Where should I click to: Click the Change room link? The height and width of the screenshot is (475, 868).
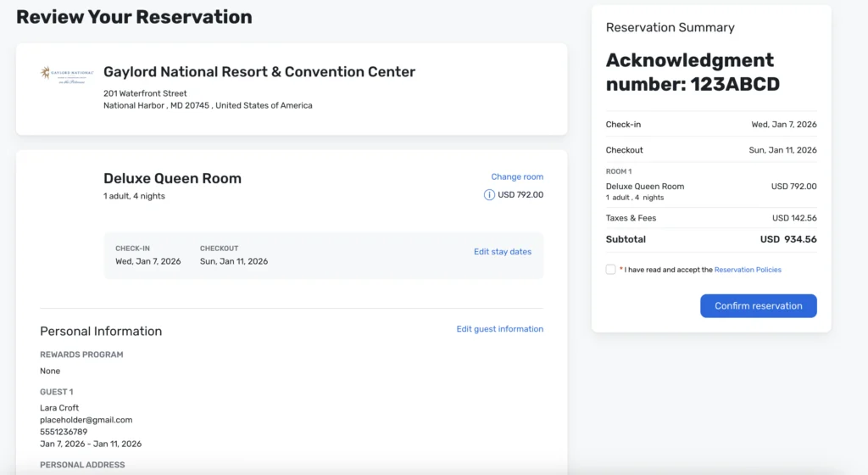pos(517,176)
